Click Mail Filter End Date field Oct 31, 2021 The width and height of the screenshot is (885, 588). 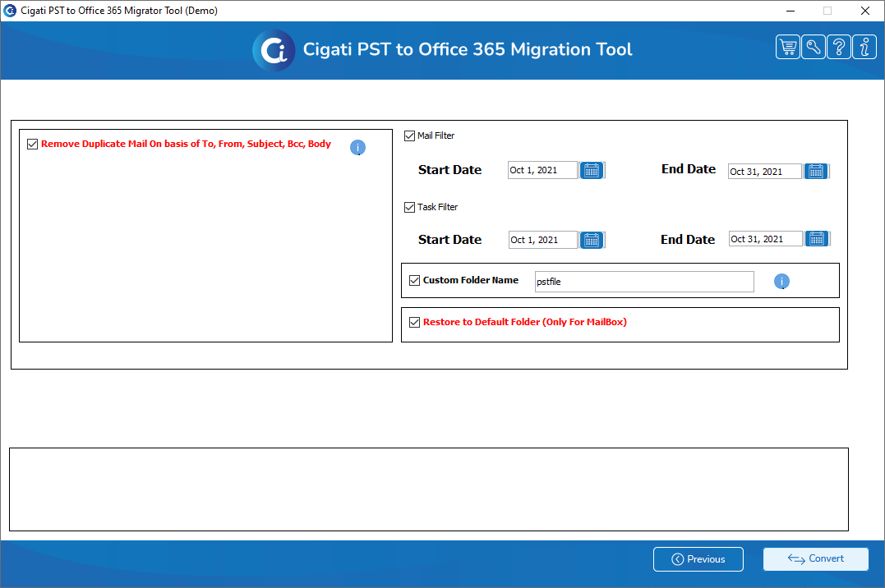765,172
